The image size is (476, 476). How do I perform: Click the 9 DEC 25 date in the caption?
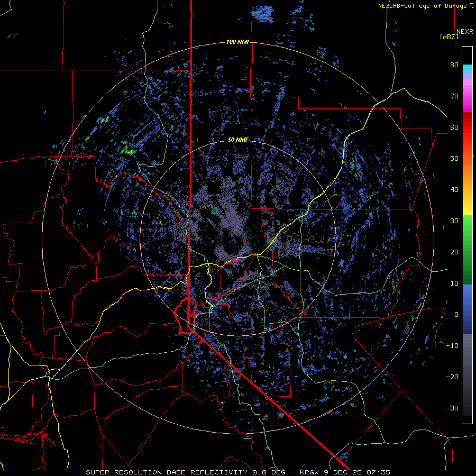(343, 472)
